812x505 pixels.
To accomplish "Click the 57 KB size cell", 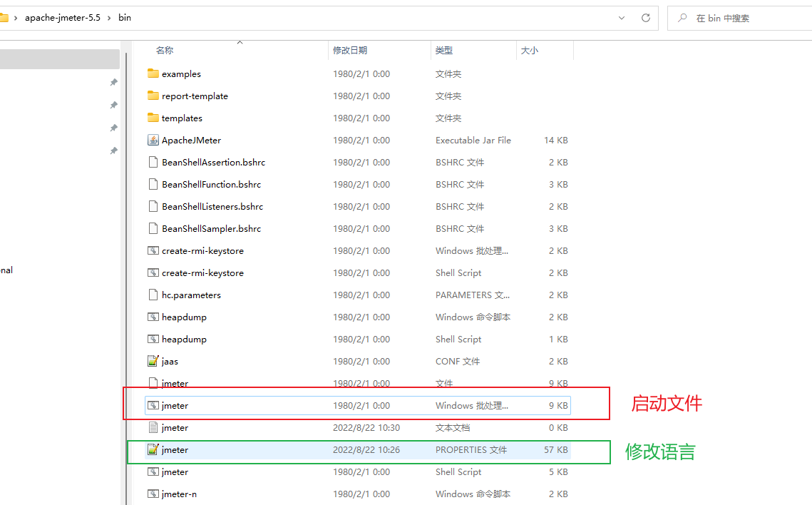I will [556, 449].
